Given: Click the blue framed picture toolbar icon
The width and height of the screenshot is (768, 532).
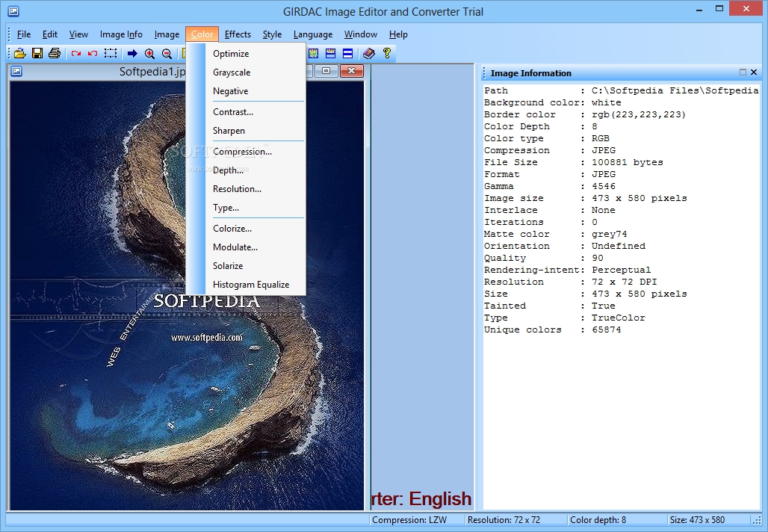Looking at the screenshot, I should tap(331, 53).
